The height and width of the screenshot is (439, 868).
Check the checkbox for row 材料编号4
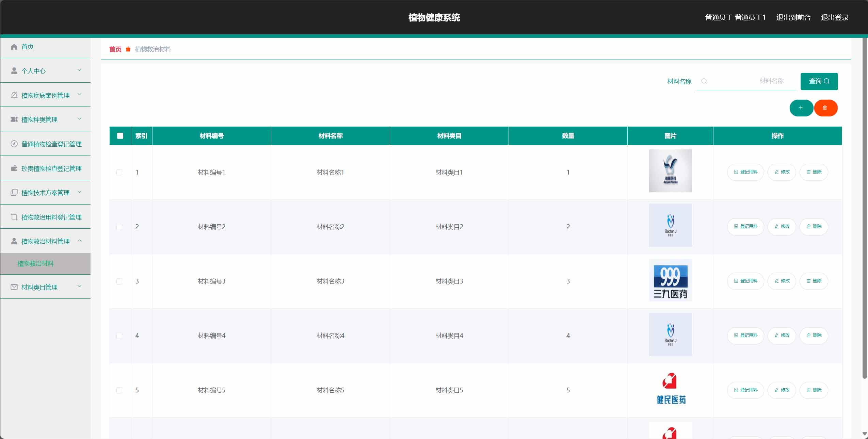click(x=119, y=336)
